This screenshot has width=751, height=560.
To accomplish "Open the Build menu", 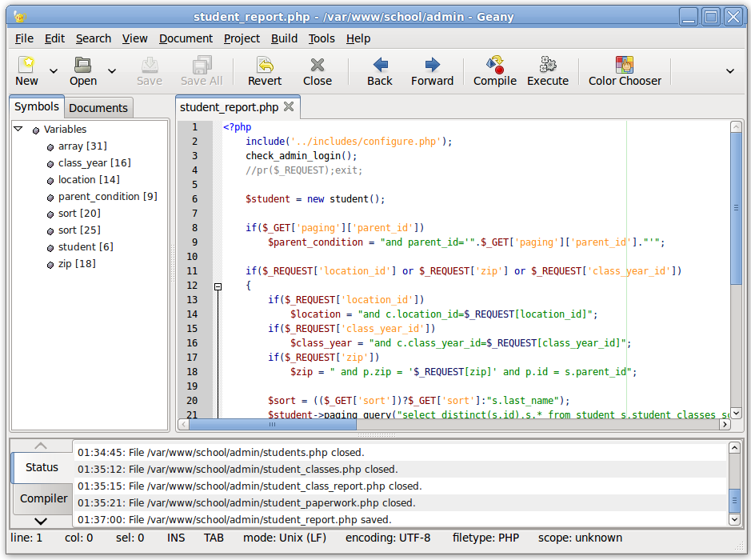I will [x=284, y=38].
